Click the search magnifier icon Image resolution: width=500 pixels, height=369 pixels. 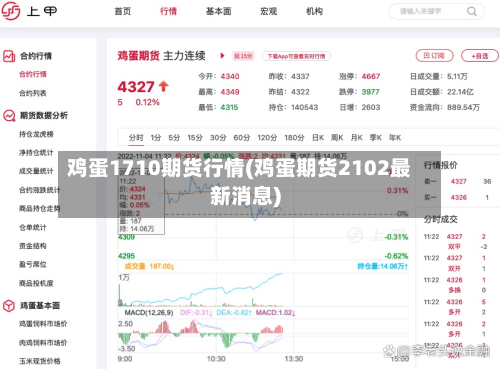[472, 11]
